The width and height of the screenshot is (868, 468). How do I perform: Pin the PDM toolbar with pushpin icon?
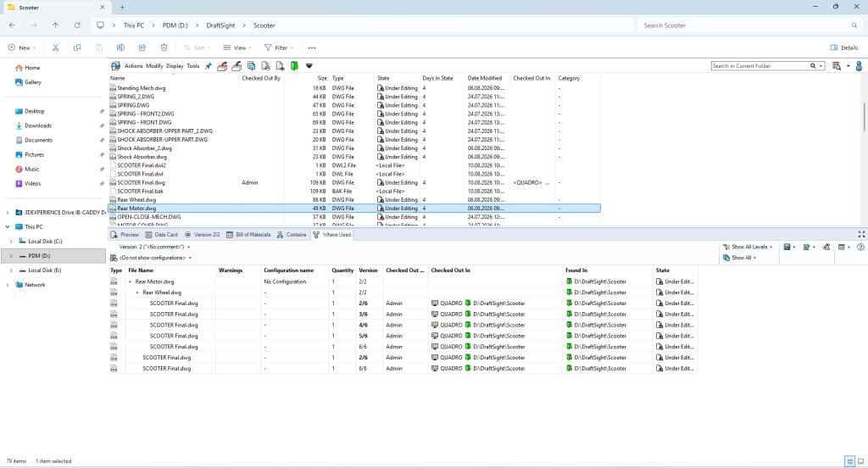pyautogui.click(x=209, y=66)
